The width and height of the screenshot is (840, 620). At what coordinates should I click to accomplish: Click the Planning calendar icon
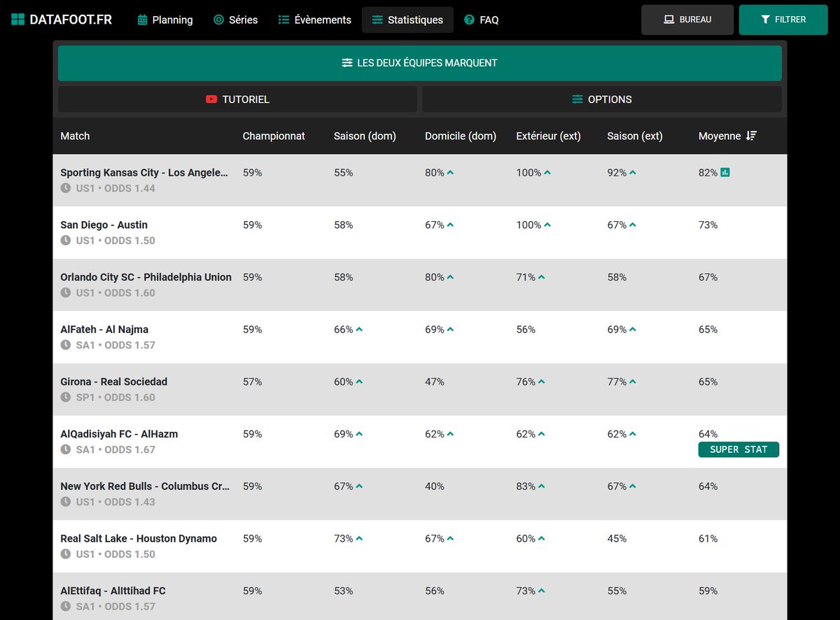[x=142, y=20]
